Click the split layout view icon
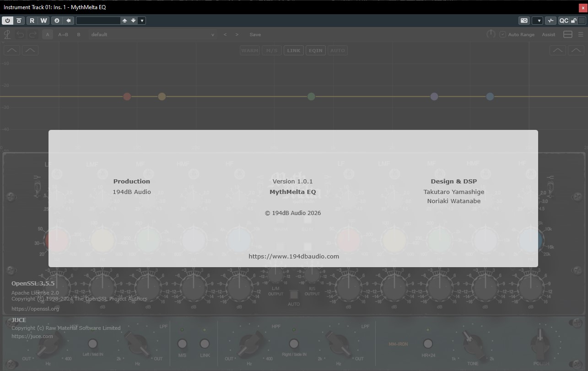 pos(568,34)
